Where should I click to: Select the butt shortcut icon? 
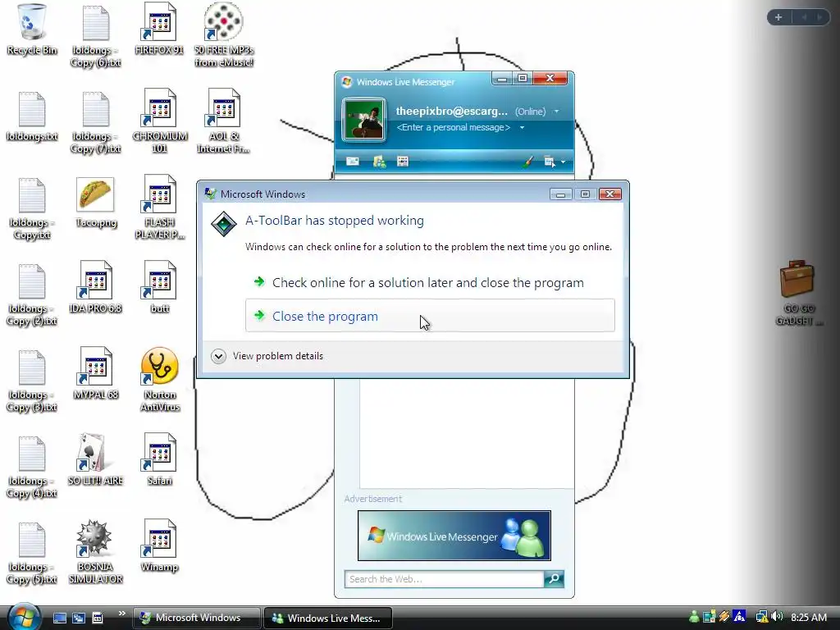tap(159, 281)
